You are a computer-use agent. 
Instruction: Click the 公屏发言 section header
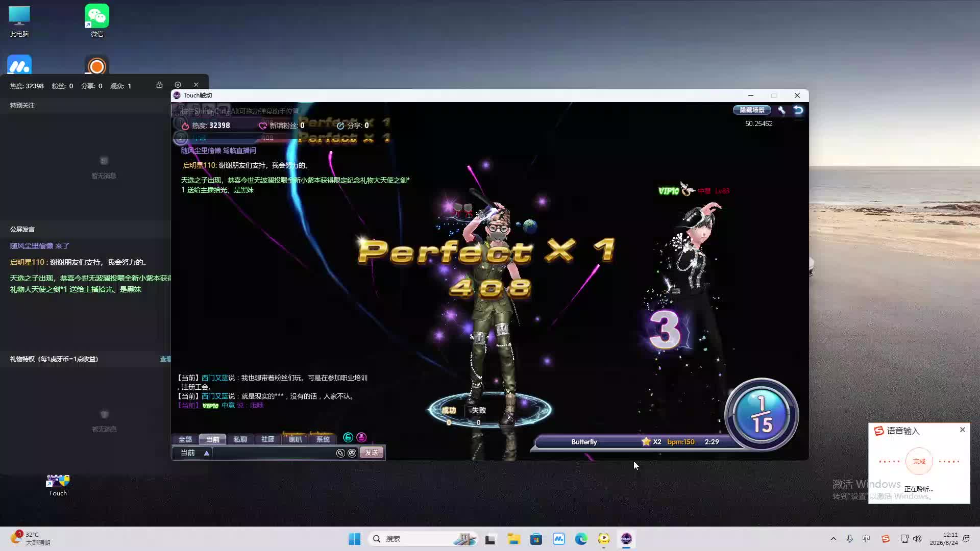22,230
